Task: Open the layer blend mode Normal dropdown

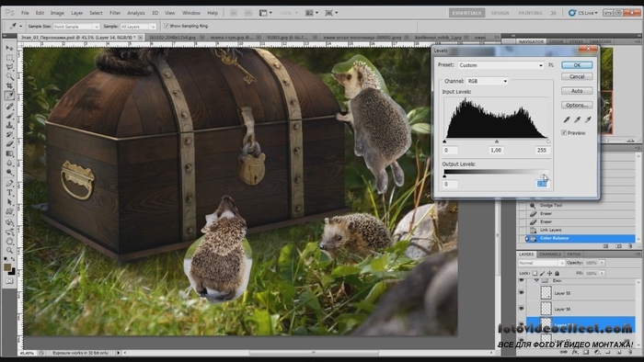Action: 542,263
